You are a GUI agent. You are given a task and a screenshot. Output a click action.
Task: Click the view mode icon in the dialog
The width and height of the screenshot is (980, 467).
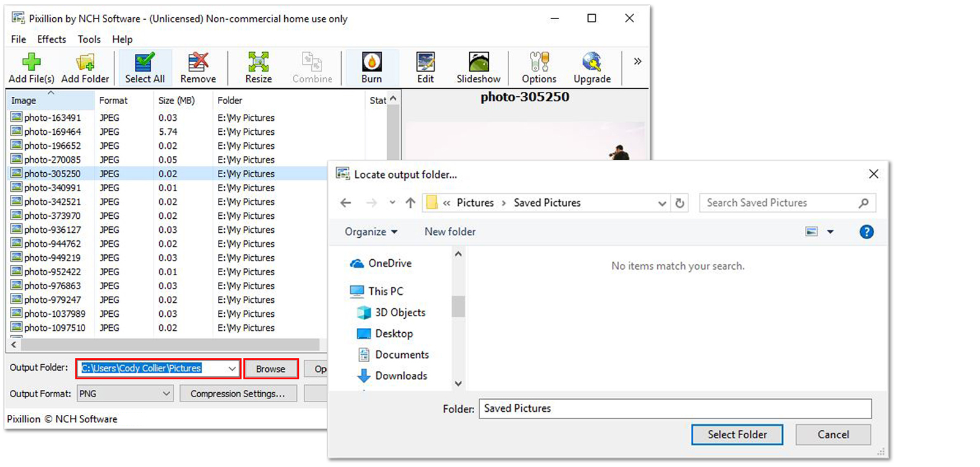click(812, 232)
